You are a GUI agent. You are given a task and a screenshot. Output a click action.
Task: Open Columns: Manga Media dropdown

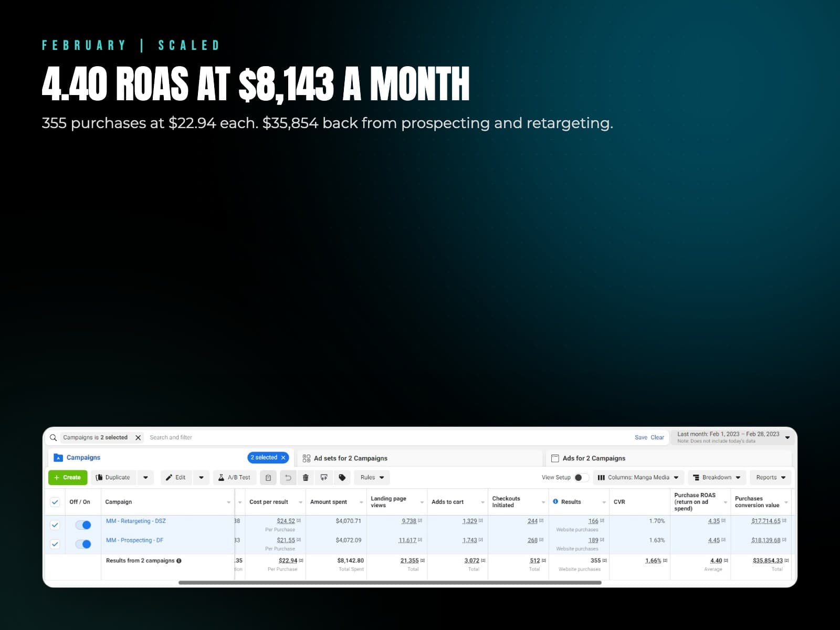click(x=638, y=477)
